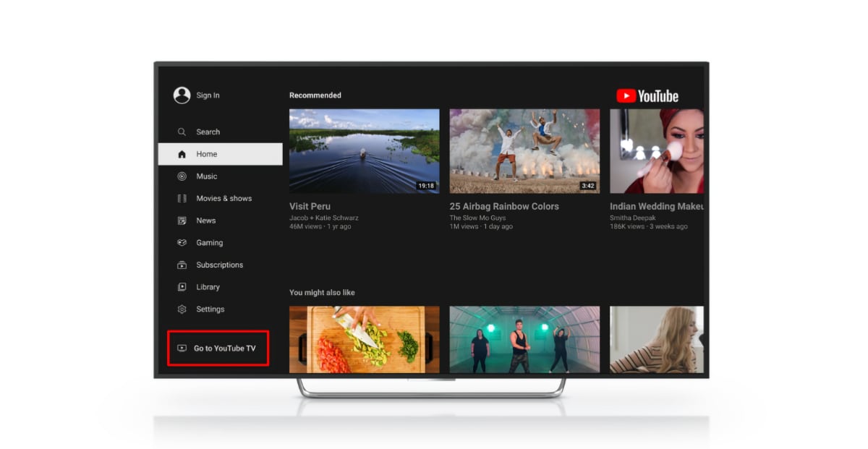
Task: Click the Indian Wedding Makeup title
Action: point(657,207)
